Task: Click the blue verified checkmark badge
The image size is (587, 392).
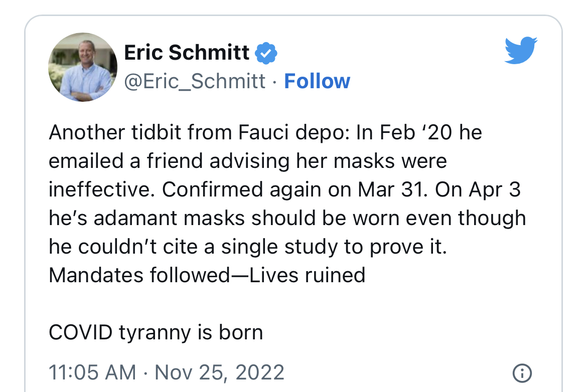Action: (x=266, y=53)
